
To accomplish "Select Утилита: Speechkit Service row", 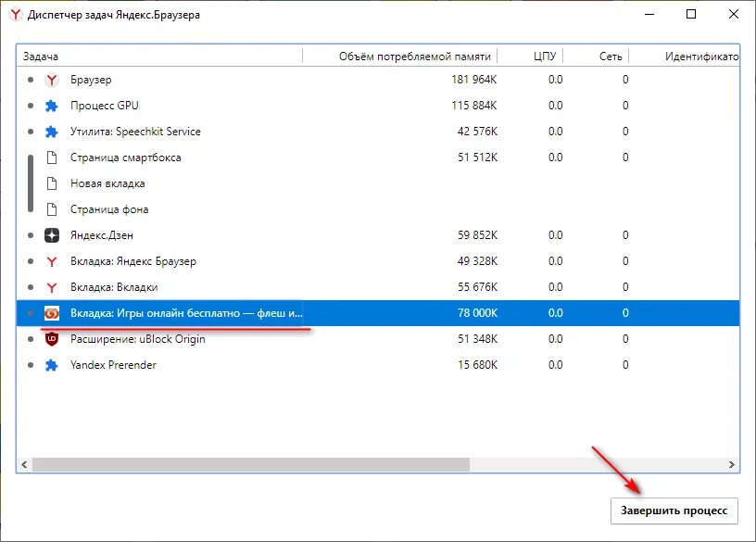I will tap(378, 132).
